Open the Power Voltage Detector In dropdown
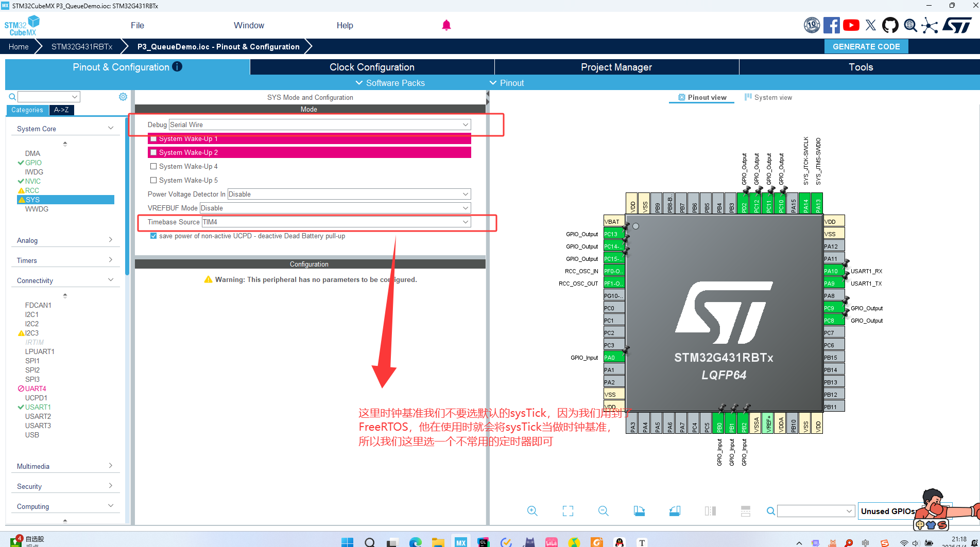Viewport: 980px width, 547px height. coord(349,194)
